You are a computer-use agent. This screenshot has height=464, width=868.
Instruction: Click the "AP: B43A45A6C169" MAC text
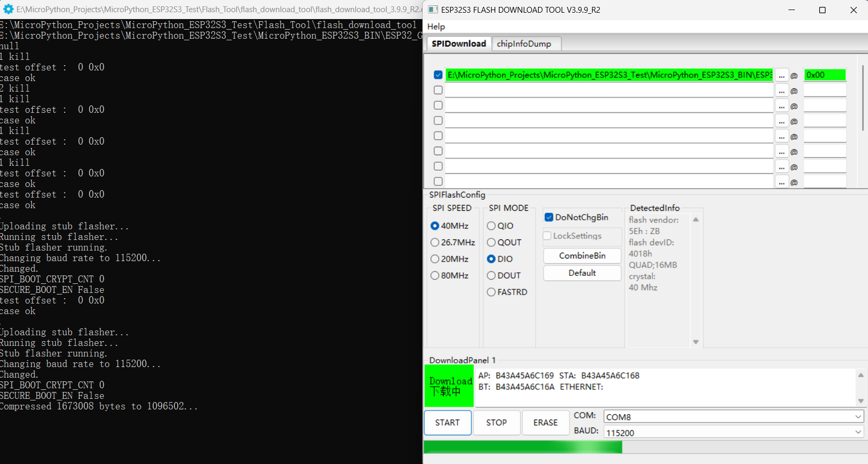pyautogui.click(x=516, y=376)
